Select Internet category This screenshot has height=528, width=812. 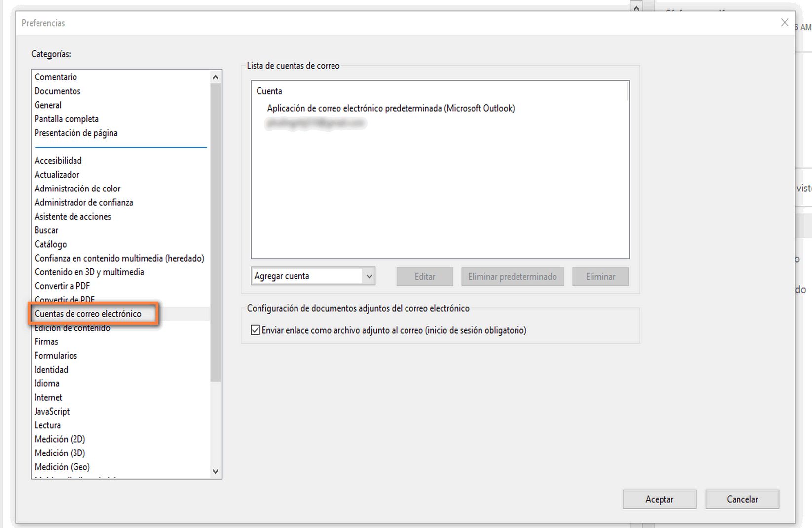48,397
